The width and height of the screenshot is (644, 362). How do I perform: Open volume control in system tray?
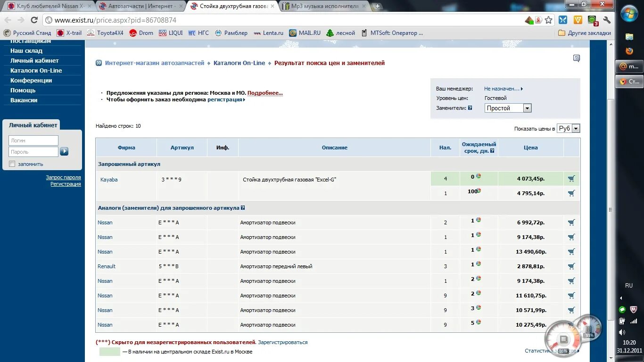(x=622, y=332)
